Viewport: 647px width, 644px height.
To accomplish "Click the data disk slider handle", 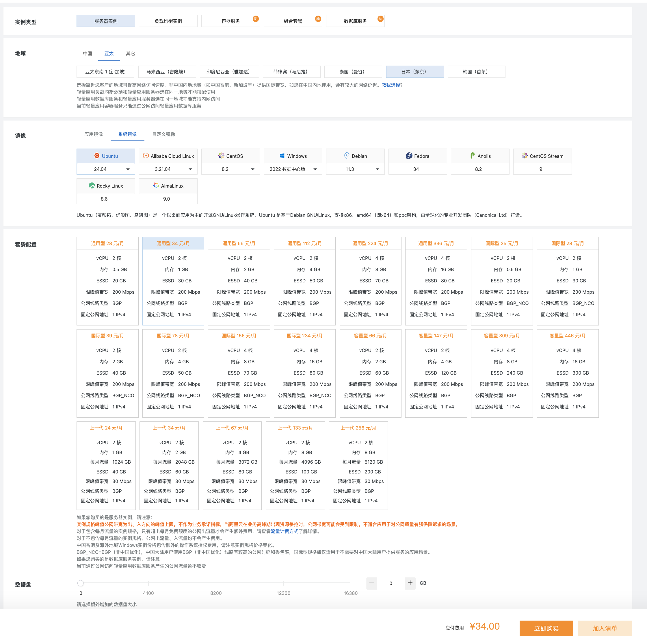I will (x=80, y=583).
